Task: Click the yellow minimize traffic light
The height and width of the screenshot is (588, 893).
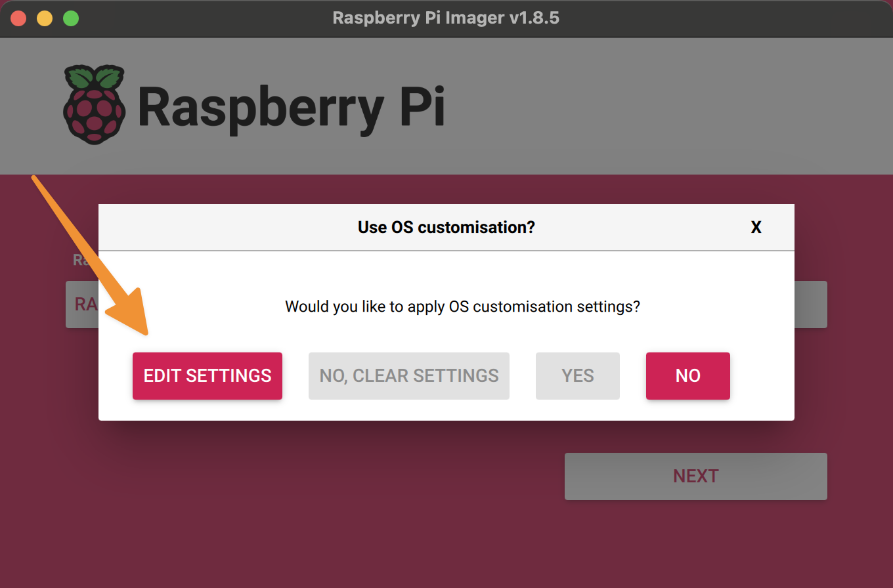Action: tap(44, 18)
